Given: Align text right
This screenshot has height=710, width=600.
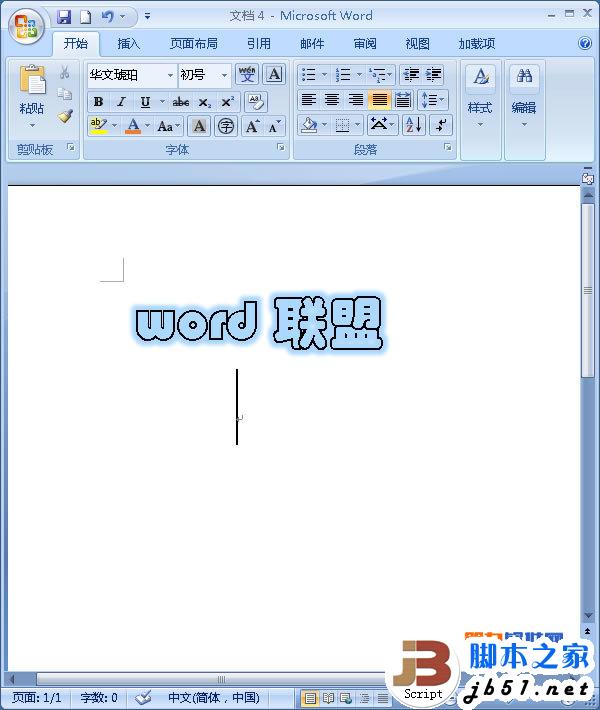Looking at the screenshot, I should [355, 100].
